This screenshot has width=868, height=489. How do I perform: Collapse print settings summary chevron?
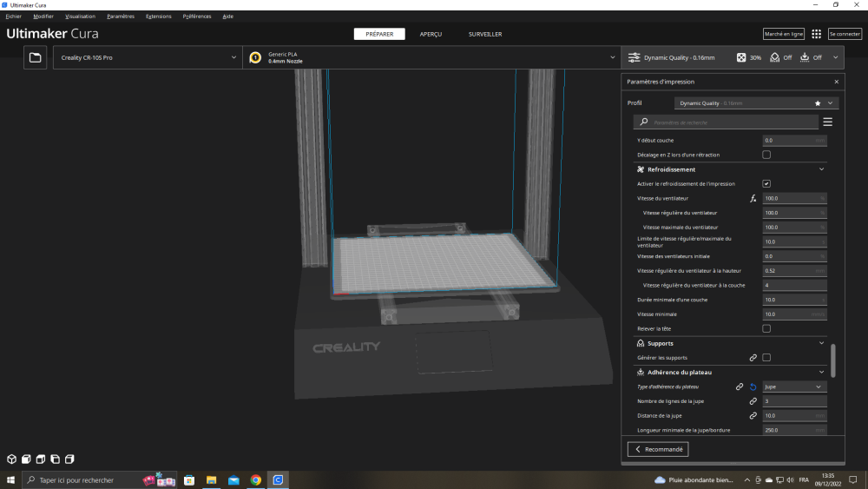835,57
